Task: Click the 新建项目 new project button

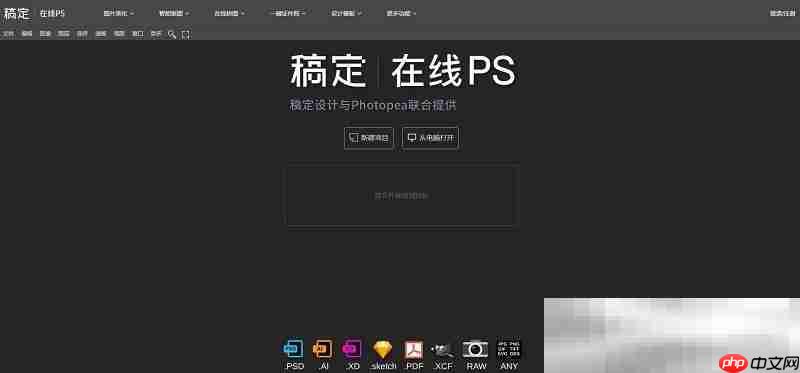Action: click(x=369, y=138)
